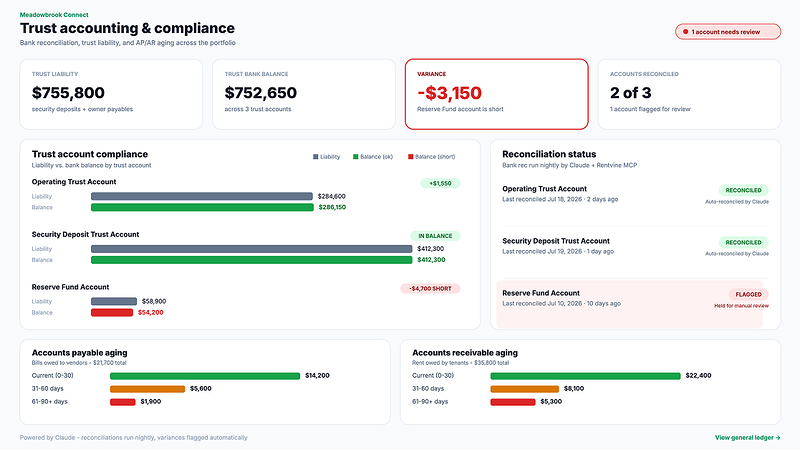The height and width of the screenshot is (450, 800).
Task: Select the Trust Bank Balance $752,650 card
Action: (304, 94)
